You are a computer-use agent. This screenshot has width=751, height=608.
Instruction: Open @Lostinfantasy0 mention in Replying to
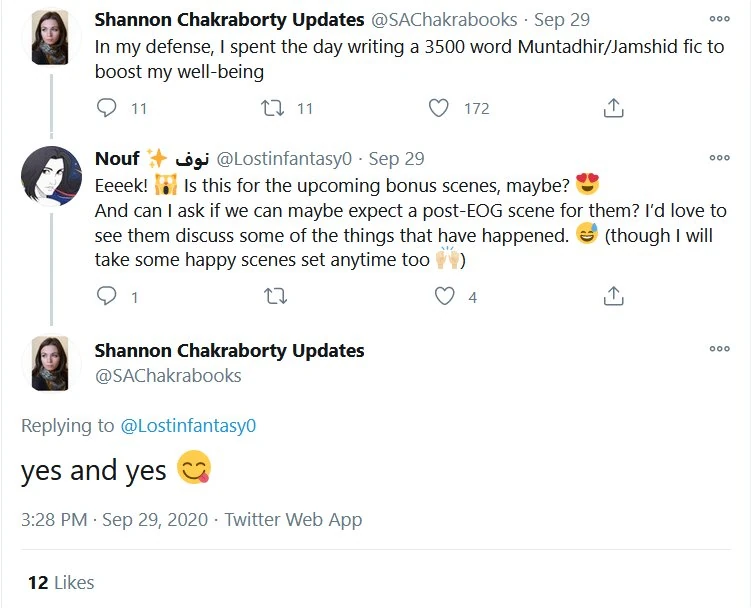click(x=188, y=425)
